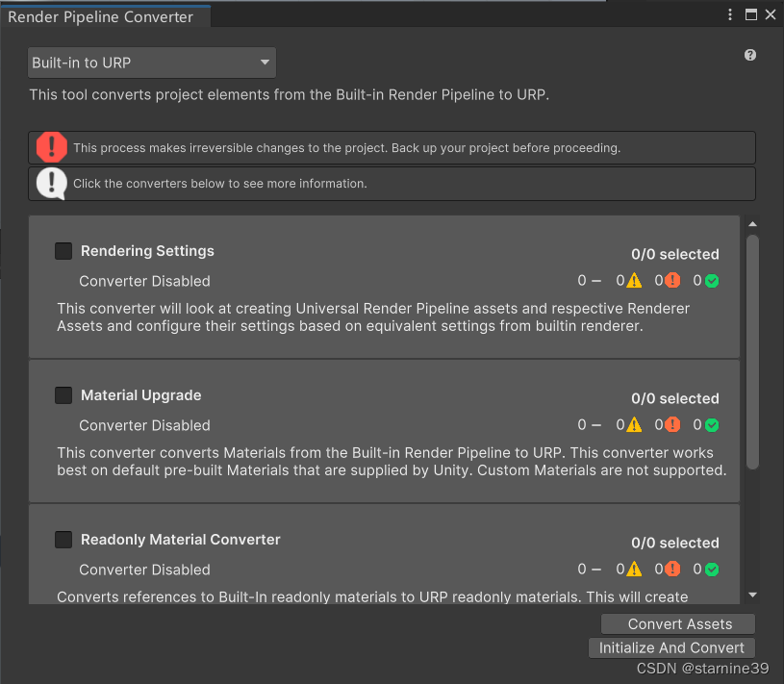The height and width of the screenshot is (684, 784).
Task: Click the red error icon in Material Upgrade row
Action: (672, 424)
